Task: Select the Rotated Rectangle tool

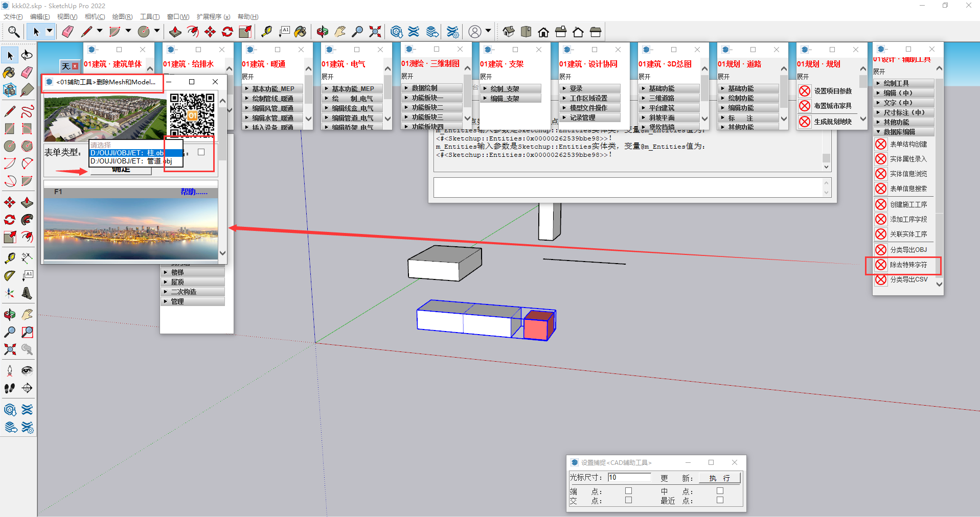Action: [27, 128]
